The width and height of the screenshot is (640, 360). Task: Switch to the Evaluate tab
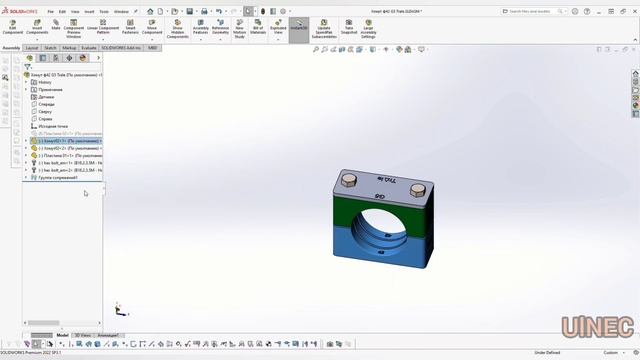coord(89,48)
